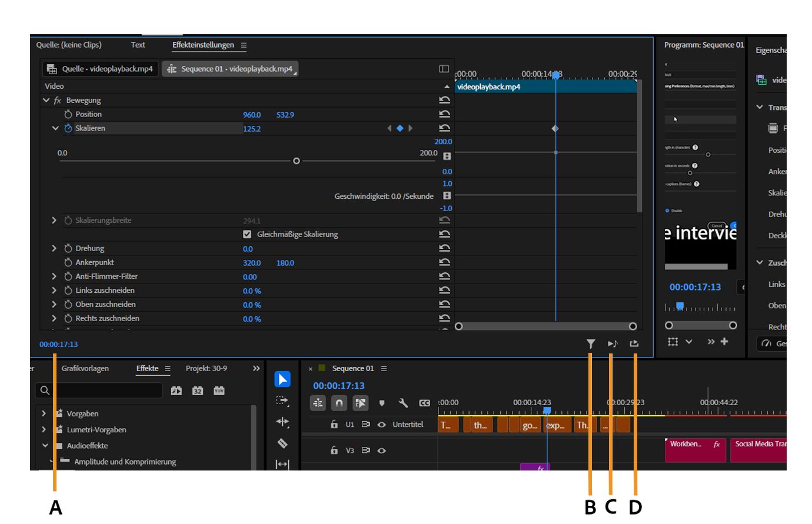The image size is (812, 524).
Task: Uncheck Gleichmäßige Skalierung checkbox
Action: [x=247, y=234]
